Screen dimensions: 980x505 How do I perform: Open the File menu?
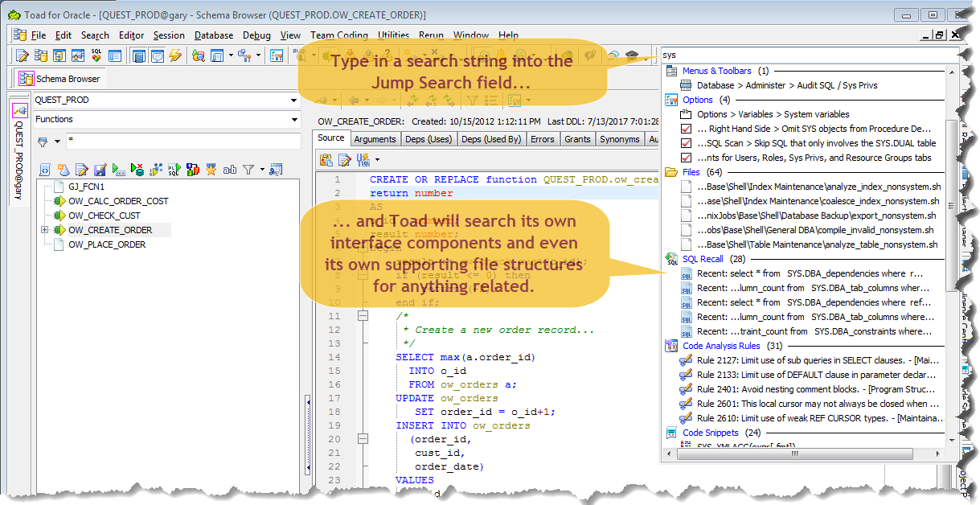[x=39, y=35]
